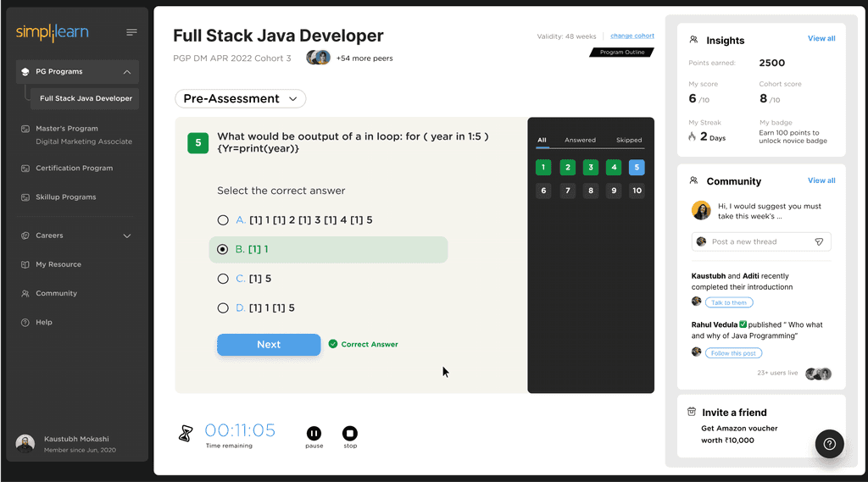Image resolution: width=868 pixels, height=482 pixels.
Task: Go to question 2
Action: [x=567, y=167]
